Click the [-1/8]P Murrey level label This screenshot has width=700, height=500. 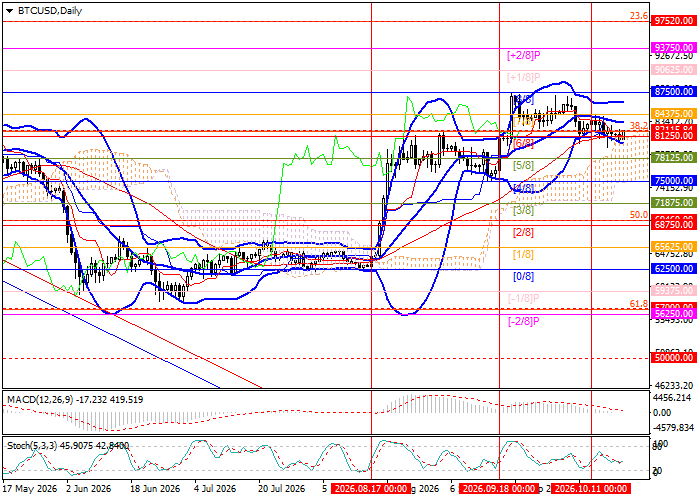pos(524,298)
